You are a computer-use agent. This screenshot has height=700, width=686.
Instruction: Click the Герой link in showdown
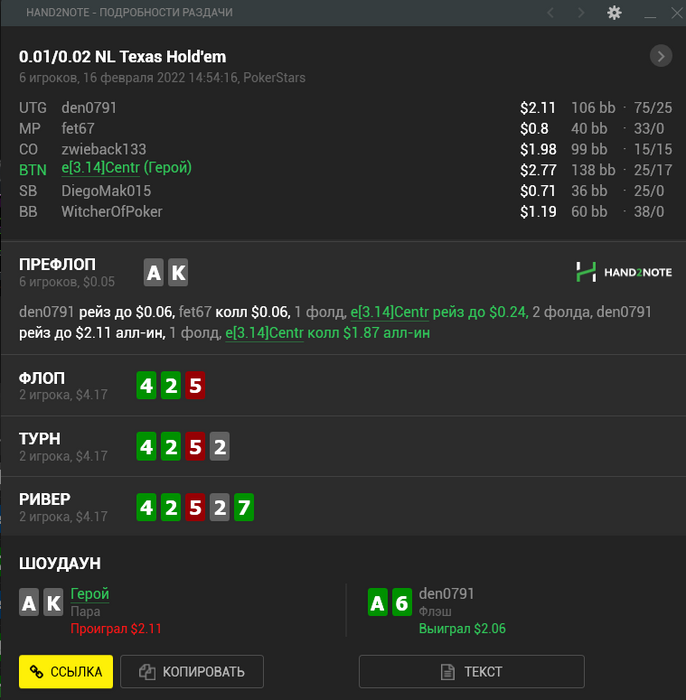pos(90,594)
